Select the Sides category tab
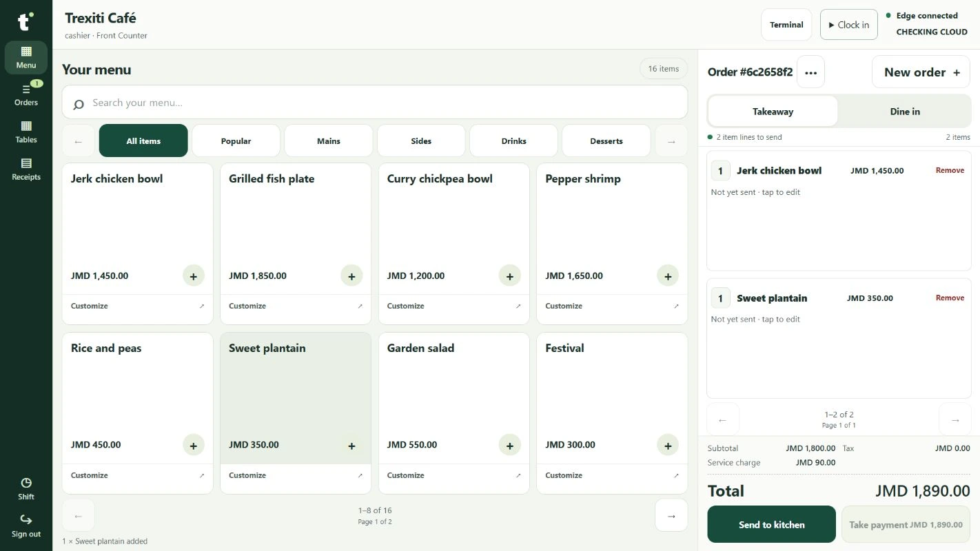The width and height of the screenshot is (980, 551). [421, 141]
